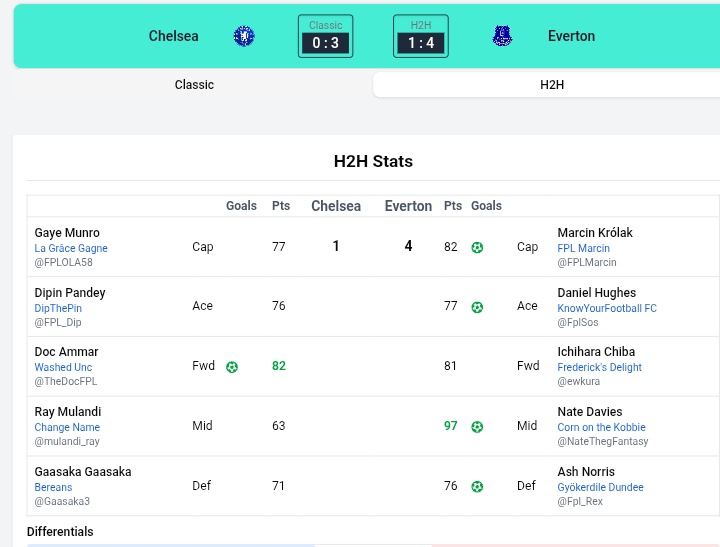
Task: Select the name Gaasaka Gaasaka
Action: (83, 472)
